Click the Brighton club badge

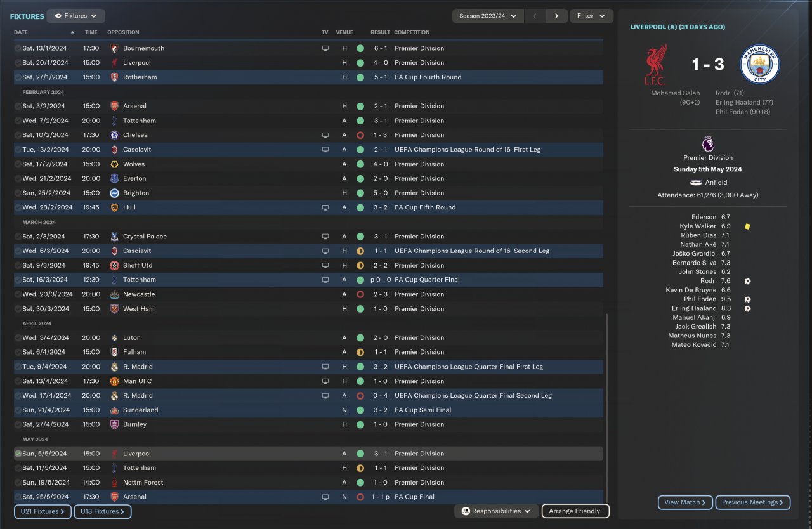tap(114, 193)
